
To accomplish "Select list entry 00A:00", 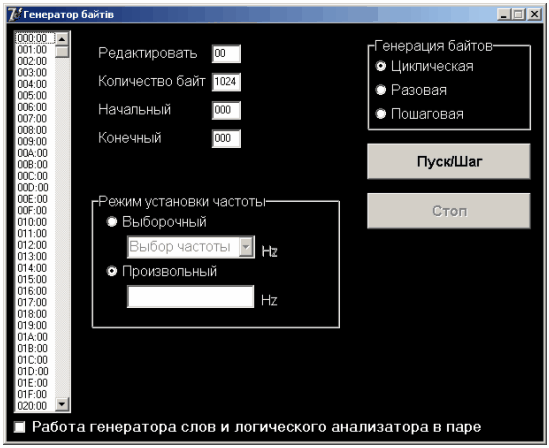I will [x=34, y=153].
